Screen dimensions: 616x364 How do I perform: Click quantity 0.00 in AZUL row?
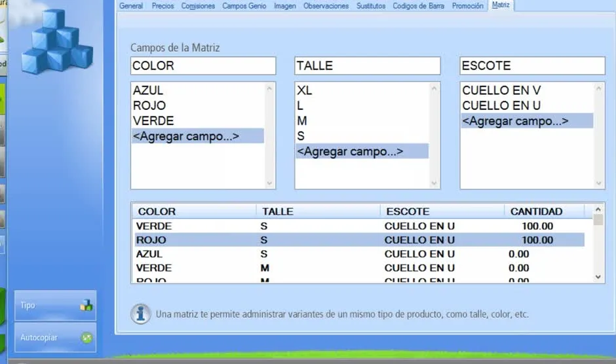(518, 254)
